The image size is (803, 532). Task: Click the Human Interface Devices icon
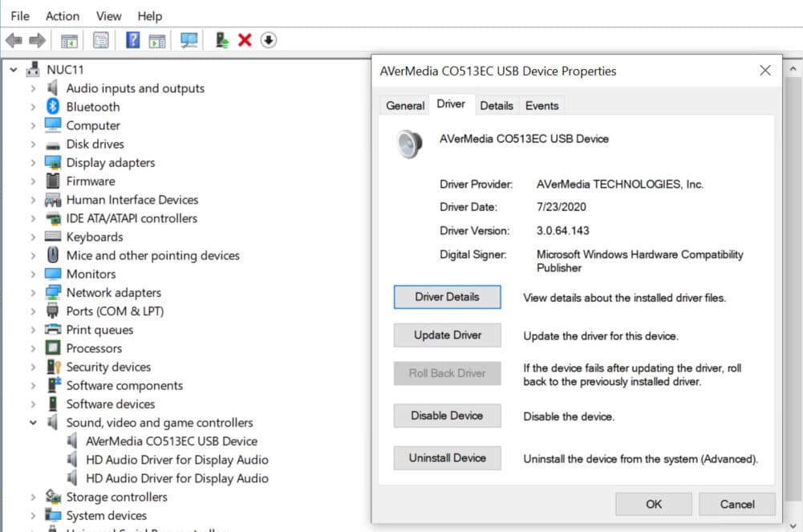(x=53, y=200)
